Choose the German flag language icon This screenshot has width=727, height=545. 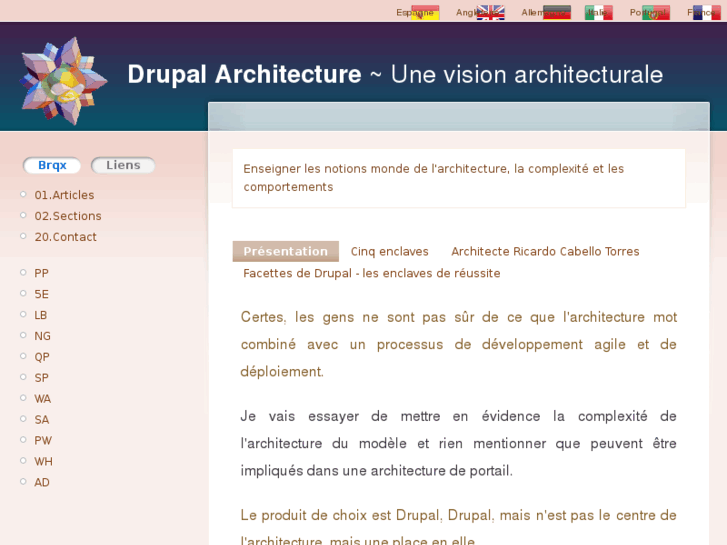click(x=557, y=13)
